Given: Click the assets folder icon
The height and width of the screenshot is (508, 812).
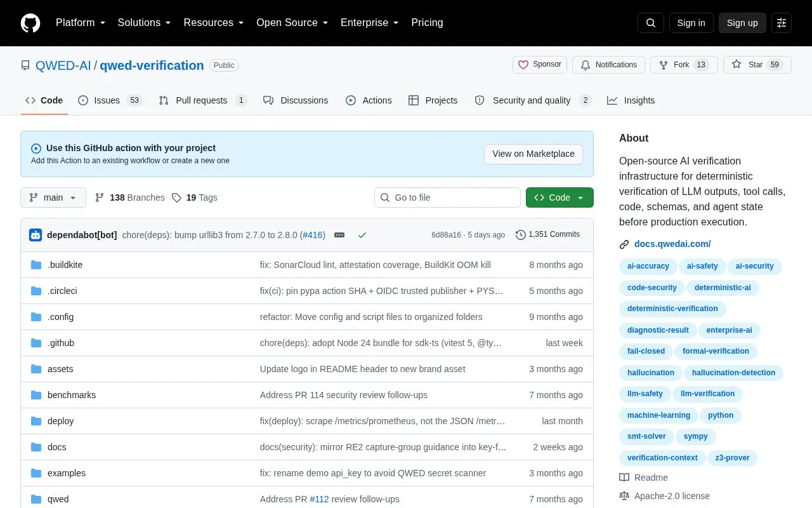Looking at the screenshot, I should [x=36, y=369].
